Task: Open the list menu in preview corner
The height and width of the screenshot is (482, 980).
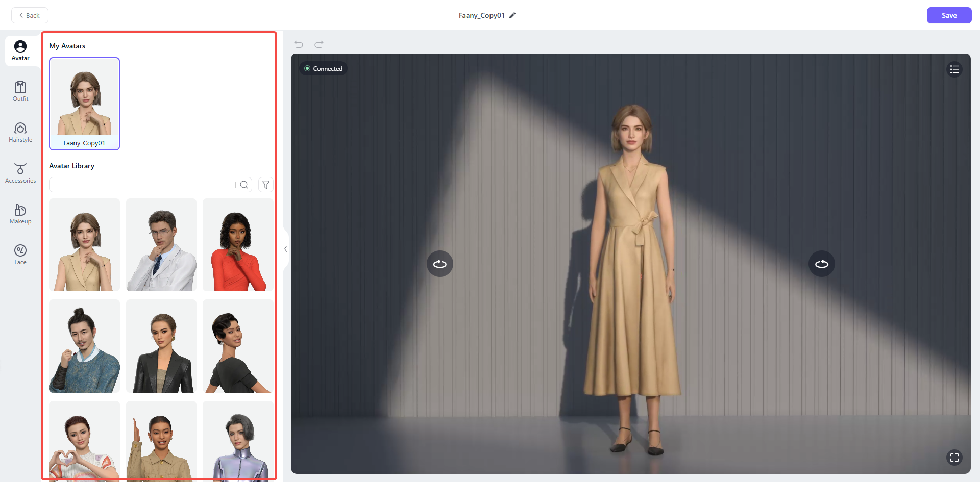Action: coord(954,69)
